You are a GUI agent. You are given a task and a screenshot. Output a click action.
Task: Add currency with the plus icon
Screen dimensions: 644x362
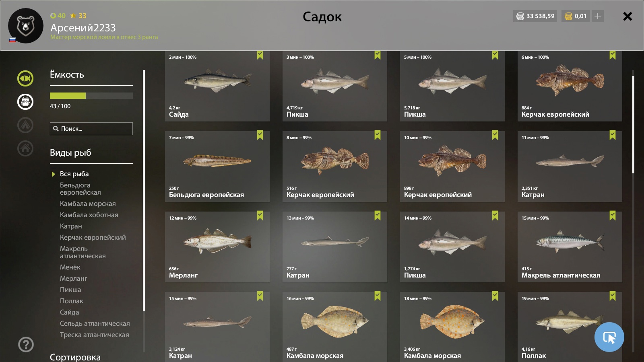click(598, 16)
